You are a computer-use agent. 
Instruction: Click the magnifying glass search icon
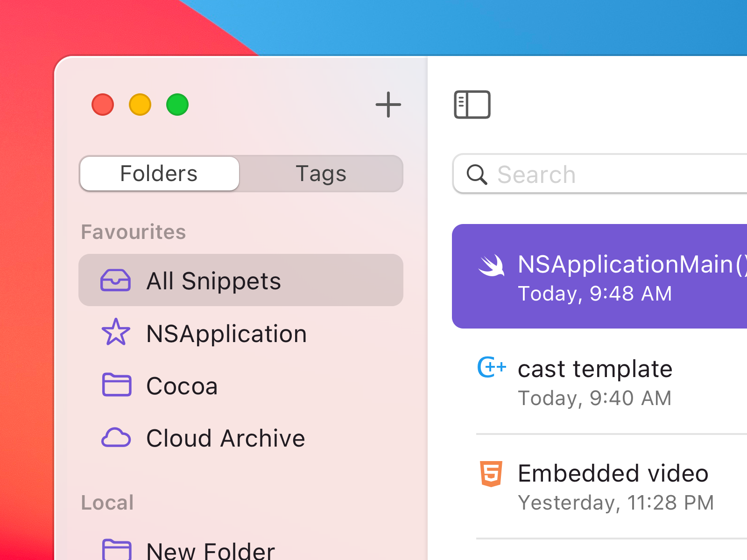pos(477,175)
